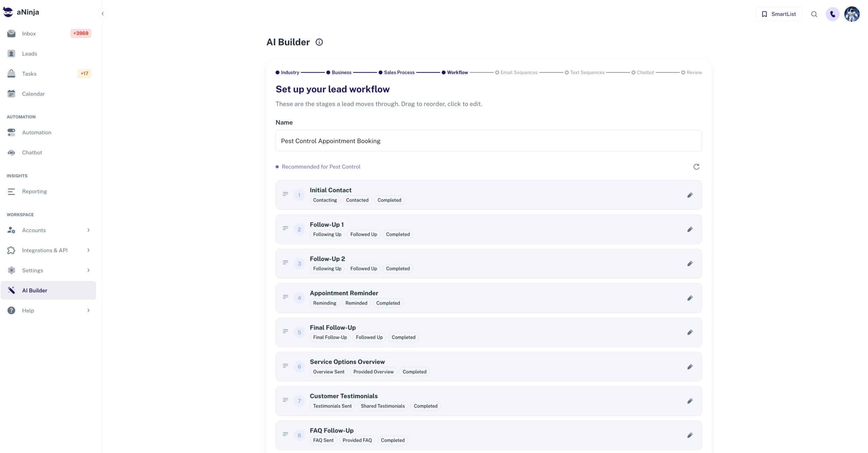The image size is (868, 453).
Task: Click Recommended for Pest Control link
Action: click(321, 167)
